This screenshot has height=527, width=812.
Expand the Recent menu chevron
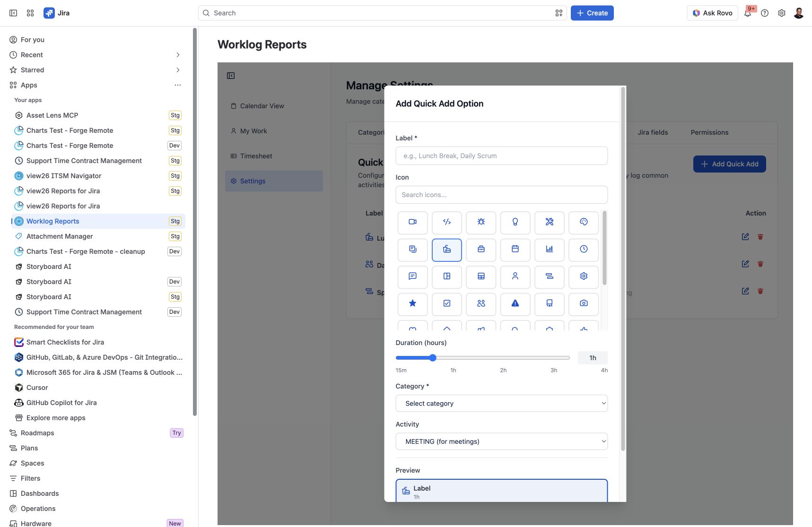pos(178,55)
